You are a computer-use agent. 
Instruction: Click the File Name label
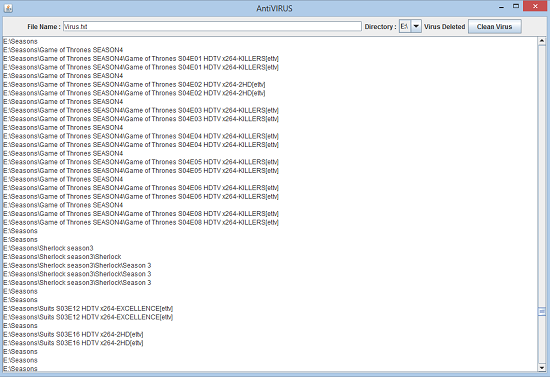[x=44, y=27]
